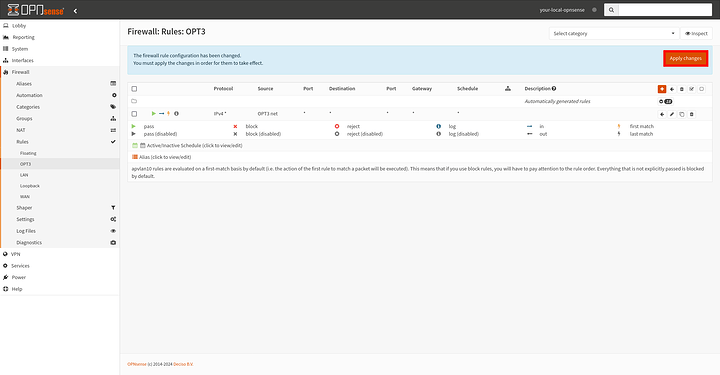Image resolution: width=720 pixels, height=375 pixels.
Task: Click the log info icon on the OPT3 rule
Action: point(176,113)
